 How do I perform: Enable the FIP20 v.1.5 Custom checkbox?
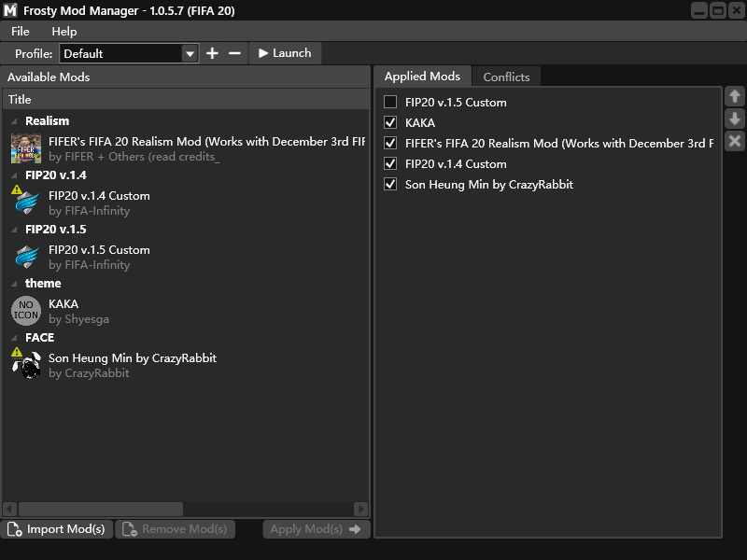[390, 102]
